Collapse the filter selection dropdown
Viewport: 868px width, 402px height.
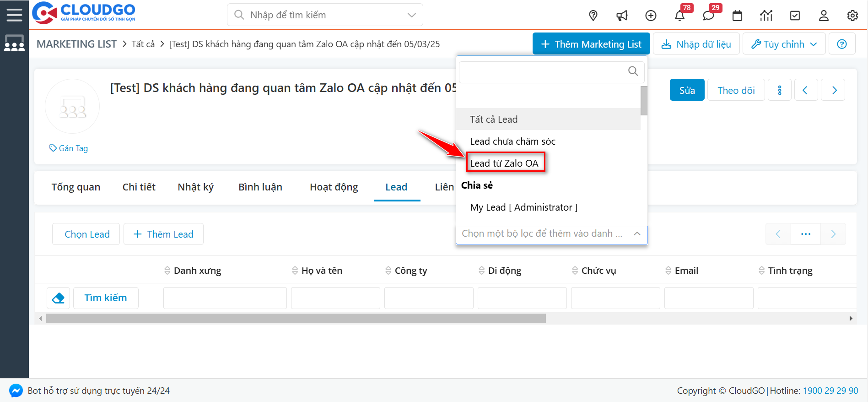pos(637,234)
